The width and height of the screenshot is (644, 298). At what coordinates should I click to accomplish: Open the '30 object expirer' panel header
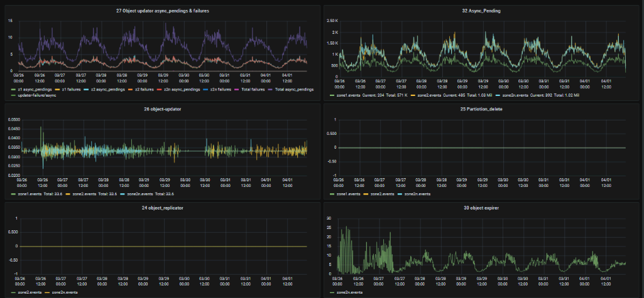click(481, 206)
